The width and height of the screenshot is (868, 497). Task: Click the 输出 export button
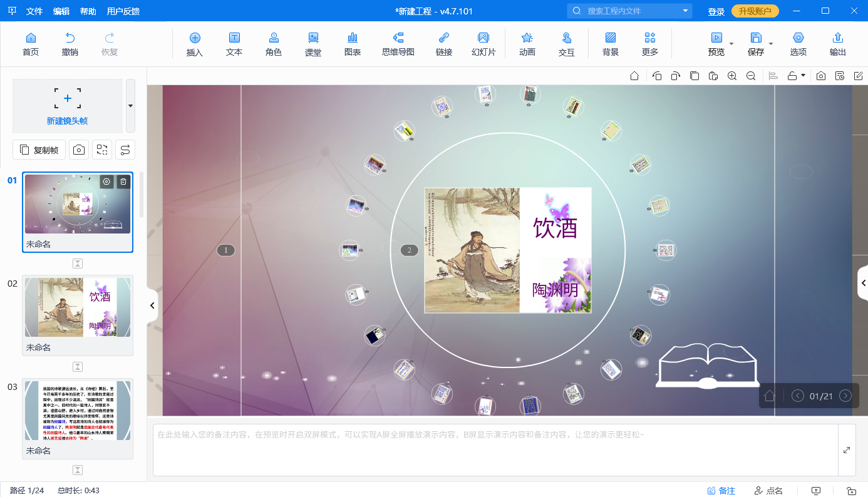click(837, 44)
